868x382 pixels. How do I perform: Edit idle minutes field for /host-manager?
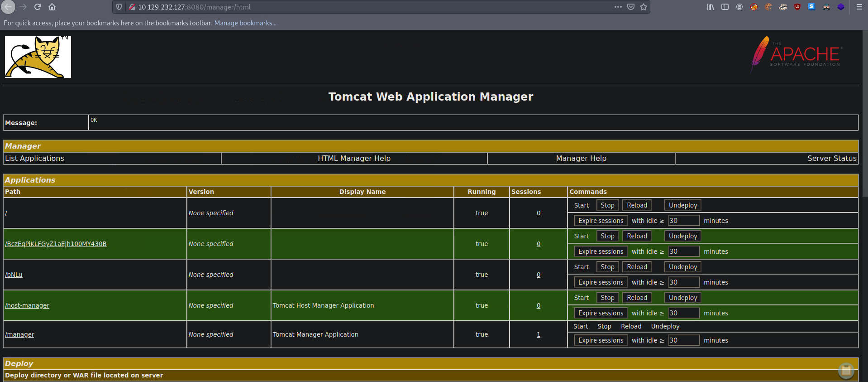pyautogui.click(x=684, y=313)
